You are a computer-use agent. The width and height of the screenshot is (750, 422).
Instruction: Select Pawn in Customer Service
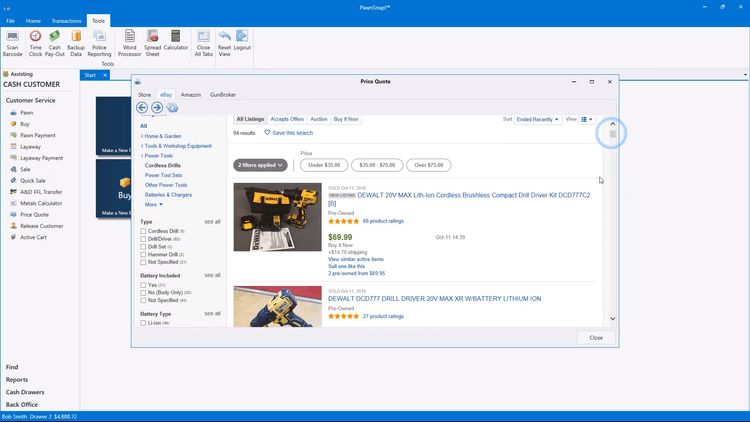[27, 113]
